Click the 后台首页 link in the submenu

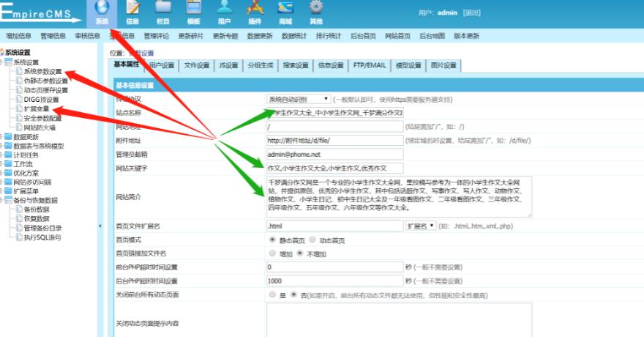click(362, 35)
